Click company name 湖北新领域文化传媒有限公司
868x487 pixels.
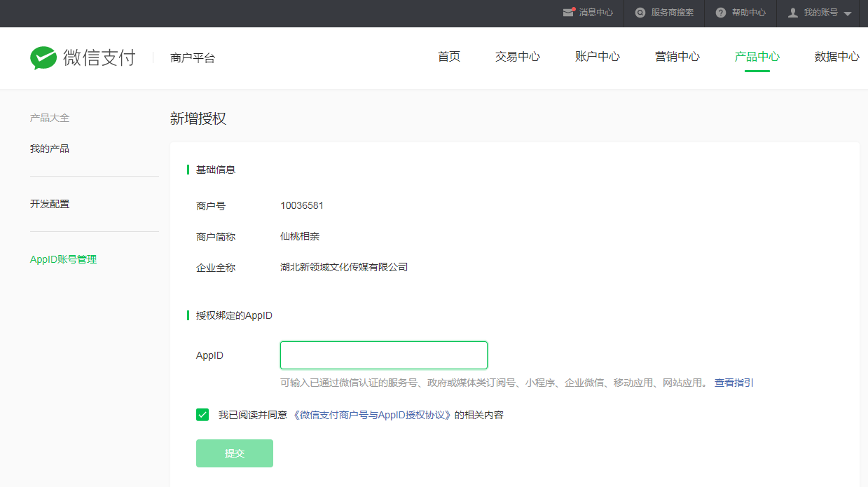coord(344,267)
